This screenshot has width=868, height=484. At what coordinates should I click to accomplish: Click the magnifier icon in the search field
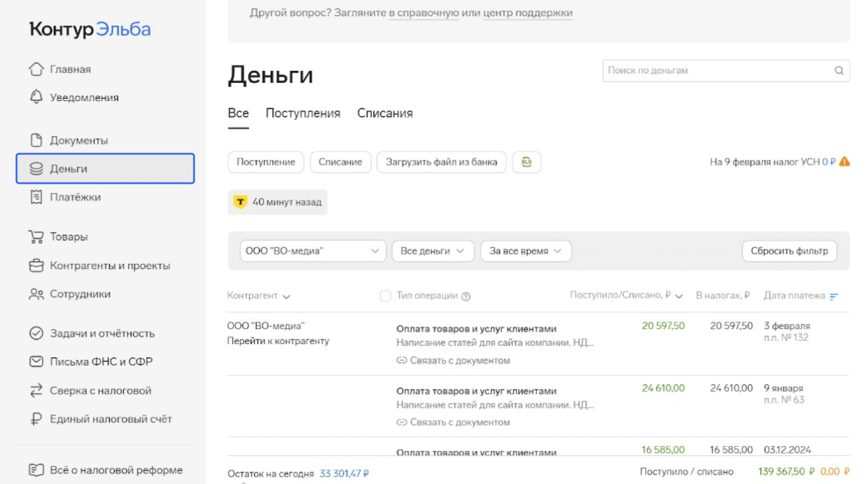(x=839, y=70)
